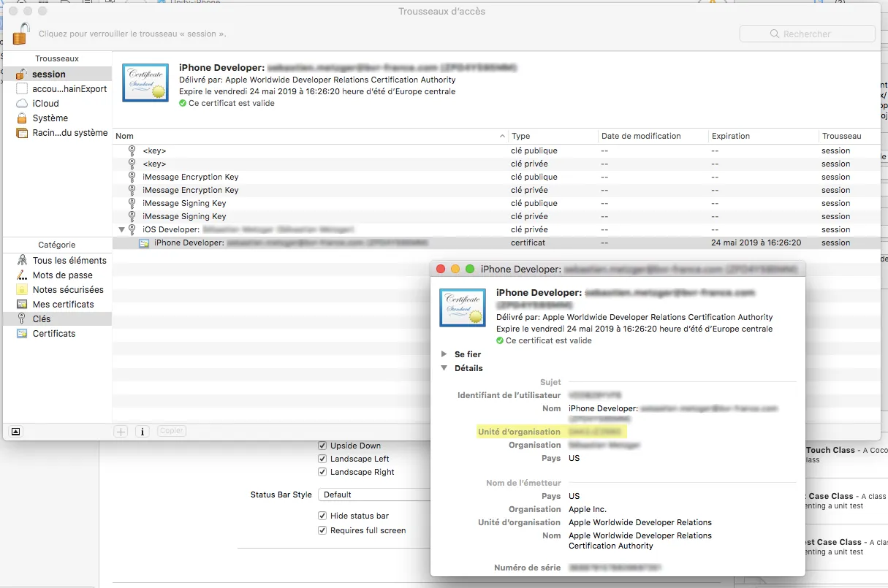The width and height of the screenshot is (888, 588).
Task: Click the Copier button
Action: tap(172, 431)
